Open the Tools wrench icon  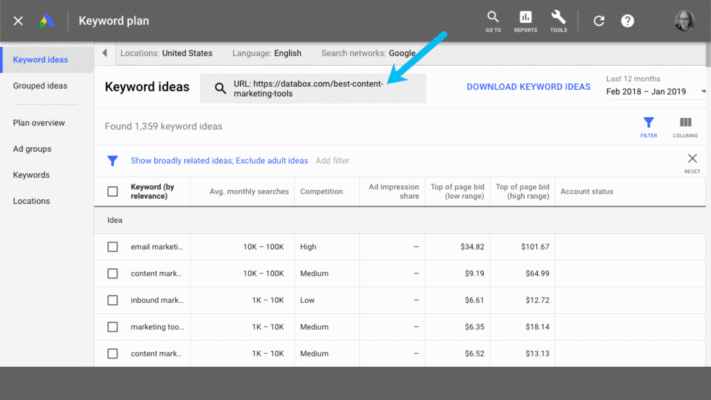pos(558,21)
